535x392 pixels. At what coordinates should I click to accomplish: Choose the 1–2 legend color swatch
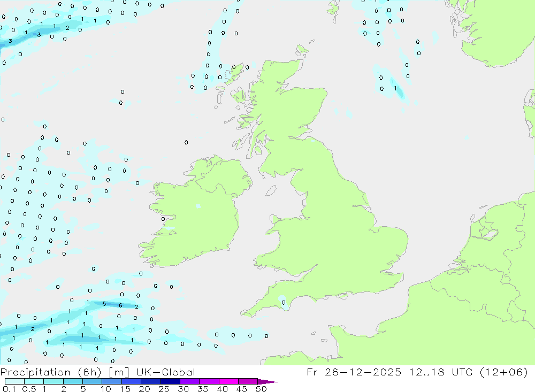pyautogui.click(x=53, y=381)
